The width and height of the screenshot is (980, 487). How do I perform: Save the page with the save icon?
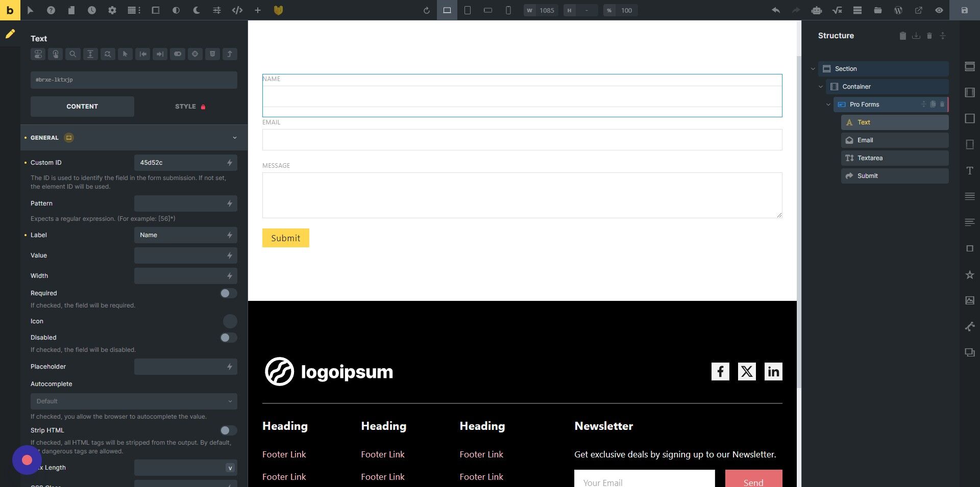coord(964,10)
